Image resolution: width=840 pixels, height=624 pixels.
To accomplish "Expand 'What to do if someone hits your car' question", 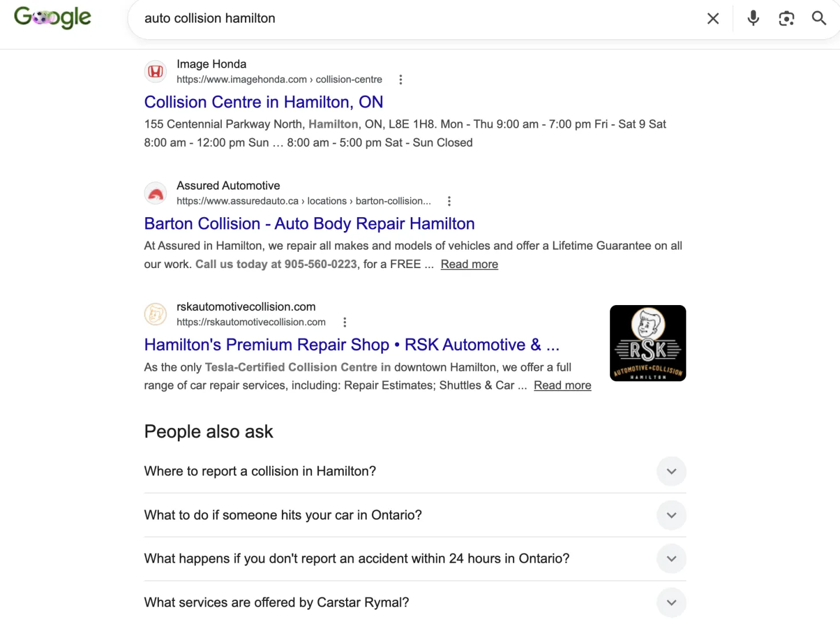I will tap(415, 515).
